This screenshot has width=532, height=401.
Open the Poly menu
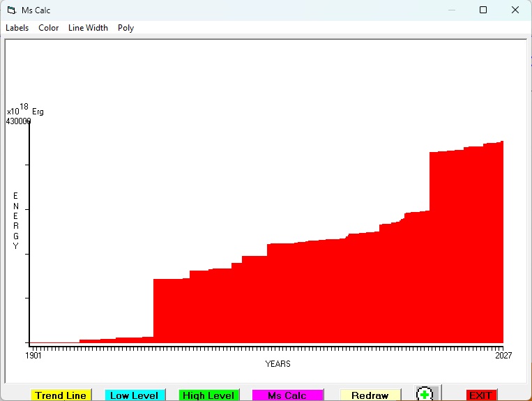point(126,28)
